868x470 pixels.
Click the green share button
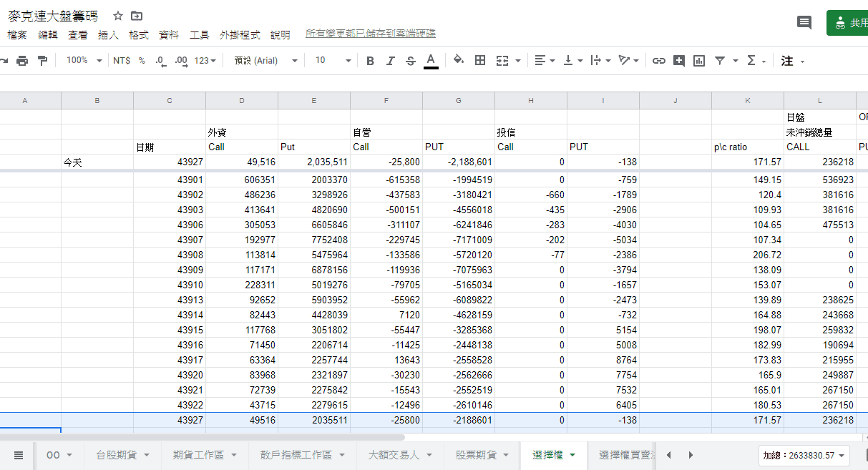849,23
